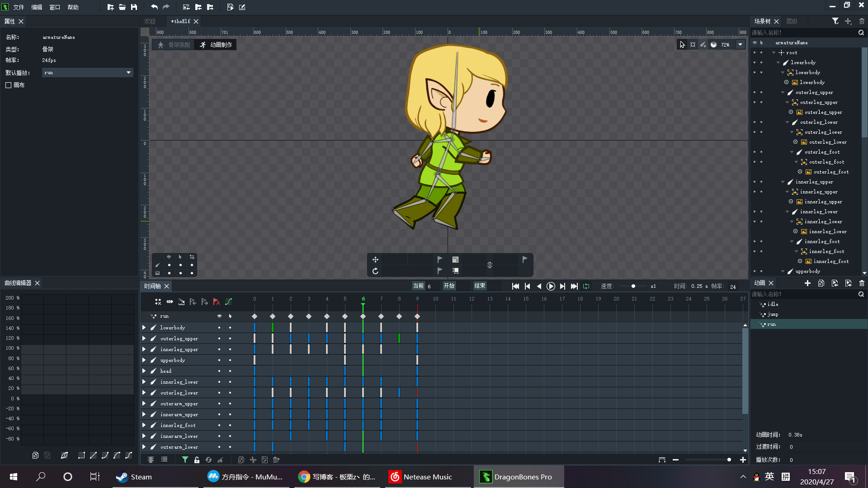Select the idle animation

pyautogui.click(x=773, y=305)
